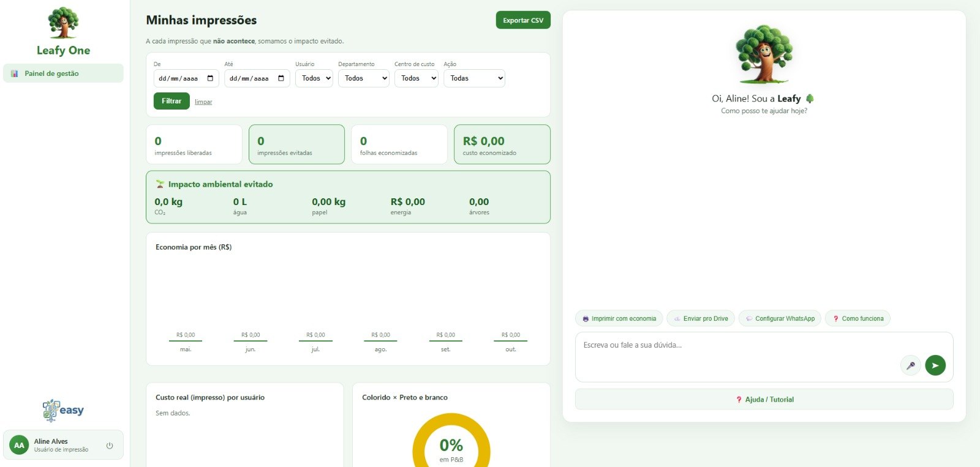This screenshot has height=467, width=980.
Task: Click the easy company logo
Action: [x=63, y=411]
